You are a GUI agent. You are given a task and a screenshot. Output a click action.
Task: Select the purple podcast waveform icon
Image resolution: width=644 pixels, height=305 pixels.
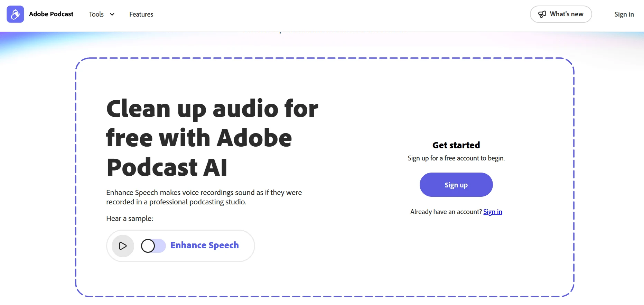click(15, 14)
